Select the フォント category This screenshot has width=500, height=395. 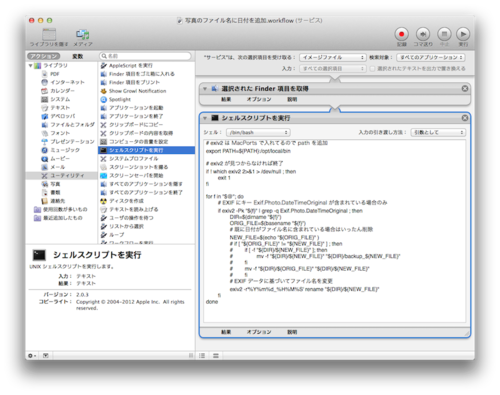coord(60,133)
